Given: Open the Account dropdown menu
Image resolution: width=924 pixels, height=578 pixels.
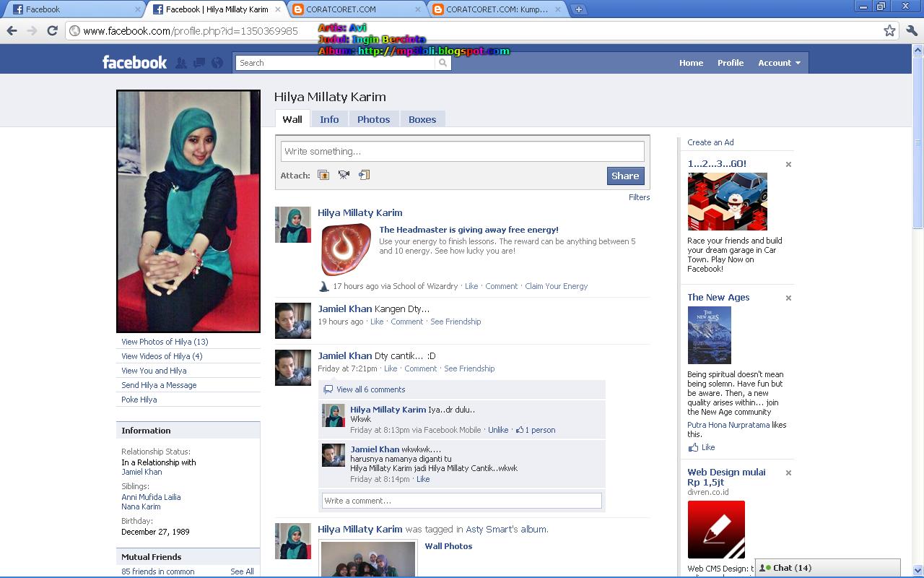Looking at the screenshot, I should [779, 63].
